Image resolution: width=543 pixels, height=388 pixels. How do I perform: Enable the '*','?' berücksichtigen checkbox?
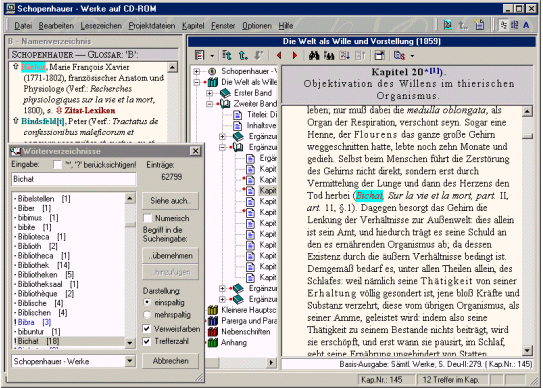click(57, 165)
